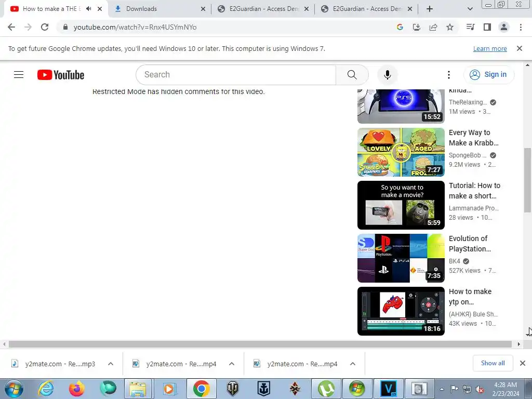Expand options for the second mp4 download
This screenshot has height=399, width=532.
coord(353,364)
